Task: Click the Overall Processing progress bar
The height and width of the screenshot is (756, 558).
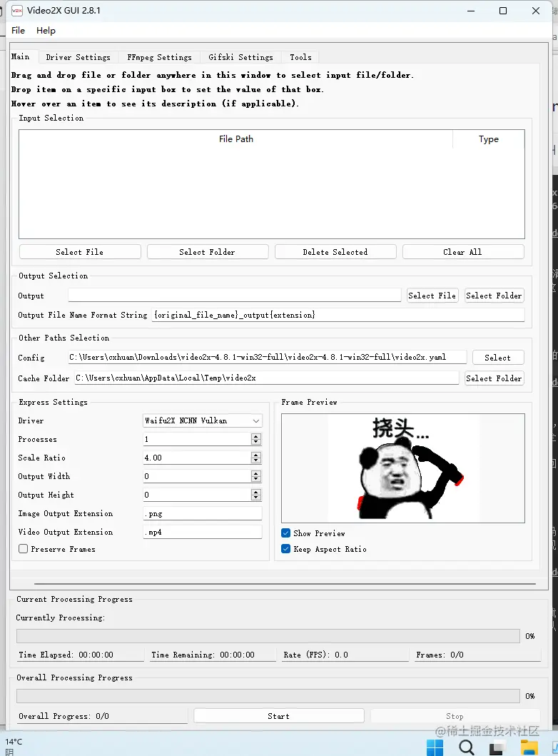Action: [268, 696]
